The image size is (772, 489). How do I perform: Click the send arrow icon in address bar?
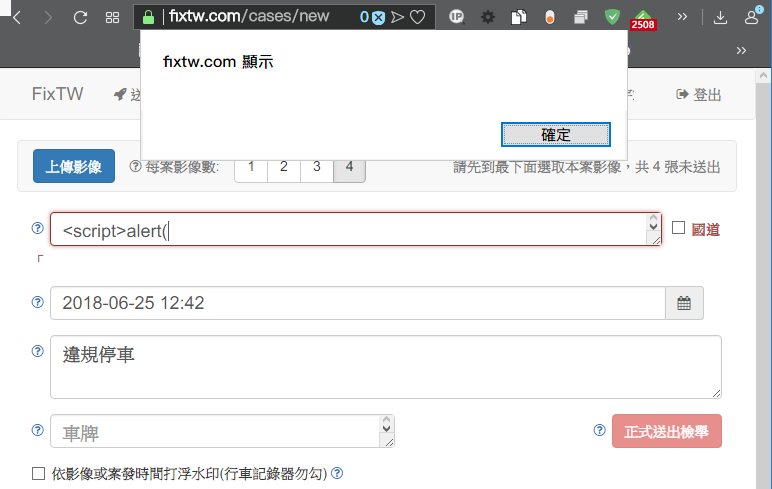(x=397, y=18)
